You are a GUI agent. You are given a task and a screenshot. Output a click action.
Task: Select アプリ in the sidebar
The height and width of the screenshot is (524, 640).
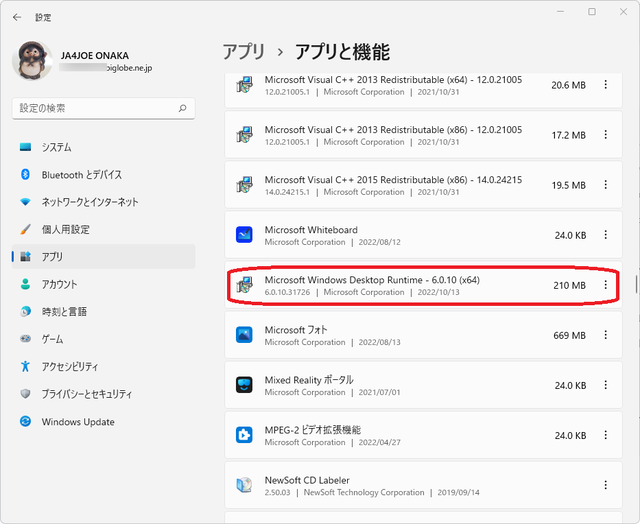click(x=103, y=257)
